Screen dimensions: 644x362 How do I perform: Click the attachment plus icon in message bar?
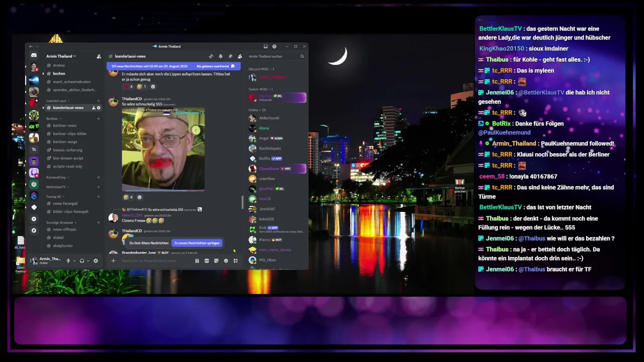113,260
